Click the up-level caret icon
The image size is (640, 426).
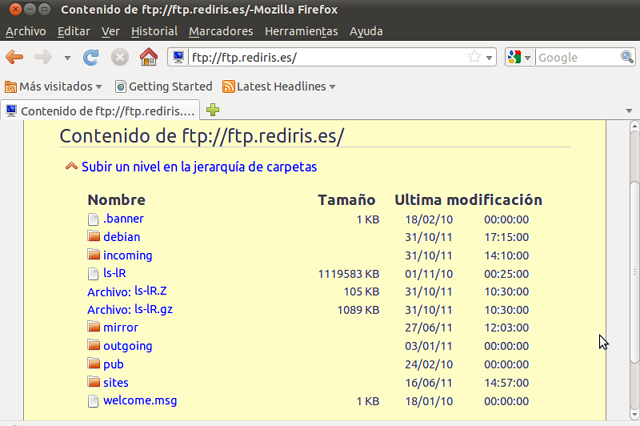[x=71, y=166]
